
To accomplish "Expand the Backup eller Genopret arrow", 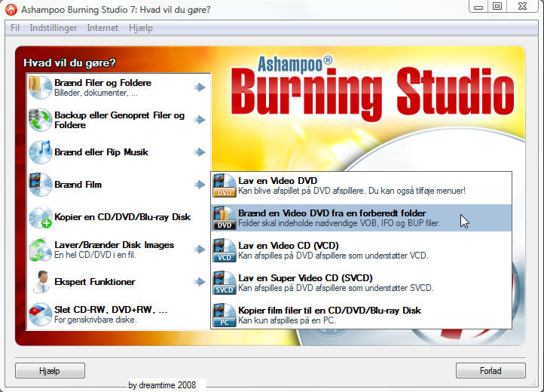I will click(200, 120).
